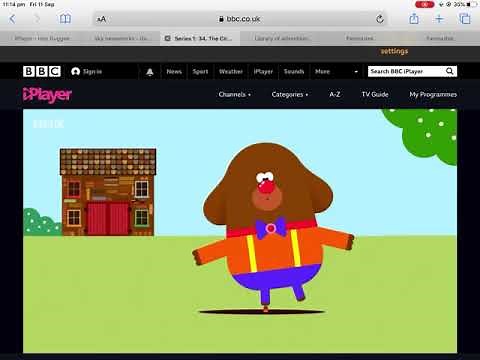Click the BBC account avatar icon
This screenshot has height=360, width=480.
(75, 71)
